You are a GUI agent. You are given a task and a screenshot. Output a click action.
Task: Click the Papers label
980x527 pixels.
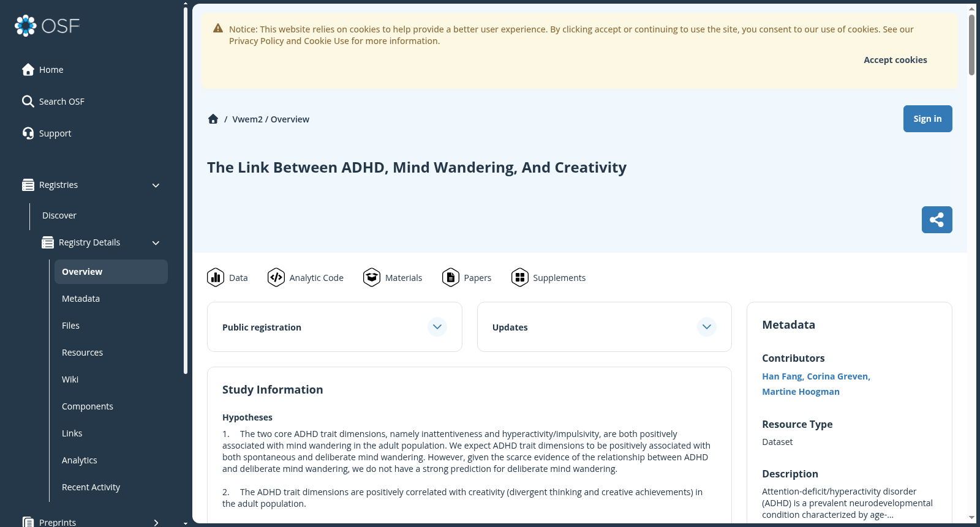pyautogui.click(x=478, y=278)
